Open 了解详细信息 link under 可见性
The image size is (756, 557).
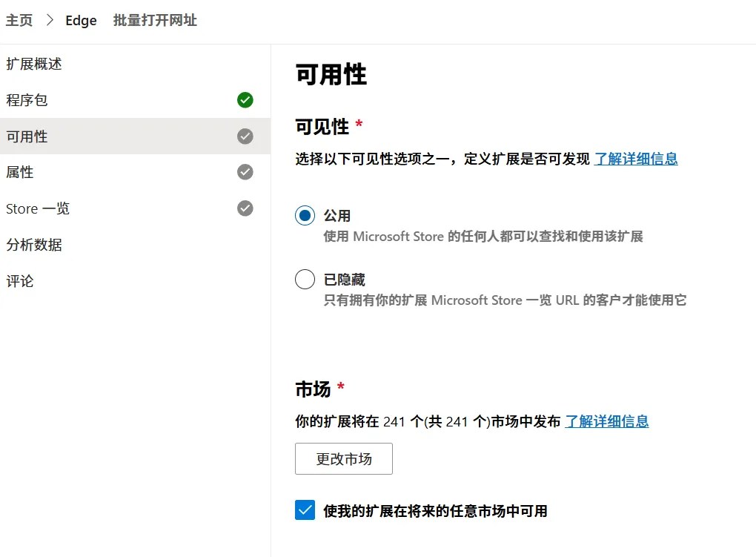pos(636,159)
